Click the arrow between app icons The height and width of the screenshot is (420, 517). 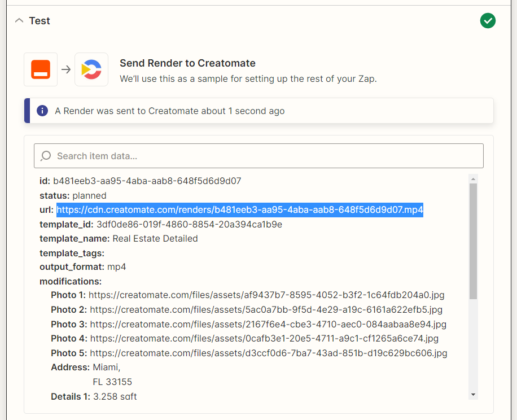[66, 69]
